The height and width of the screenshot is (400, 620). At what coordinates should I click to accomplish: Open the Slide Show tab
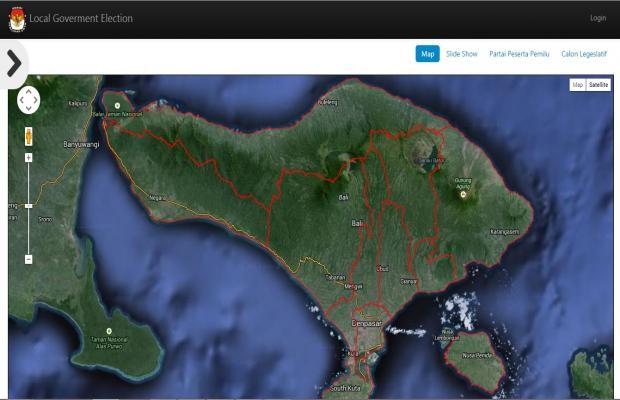(462, 53)
